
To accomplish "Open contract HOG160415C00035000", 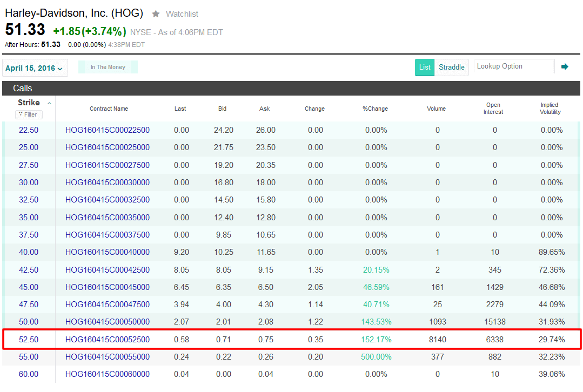I will point(108,218).
